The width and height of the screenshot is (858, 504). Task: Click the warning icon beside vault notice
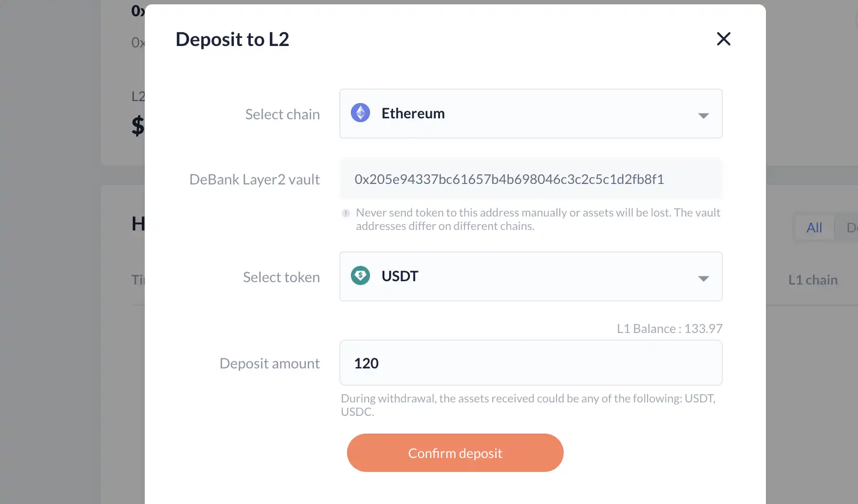point(346,213)
